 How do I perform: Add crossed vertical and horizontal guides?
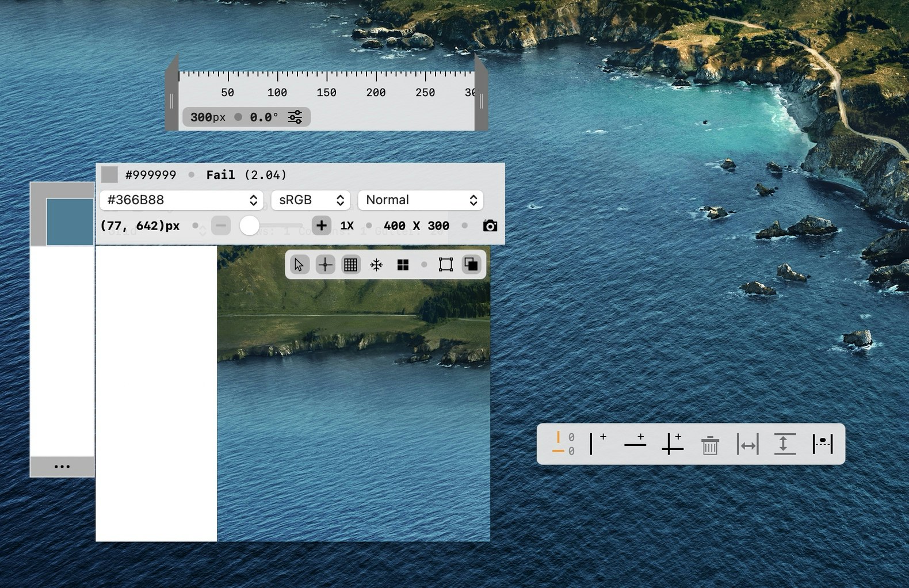(x=673, y=444)
